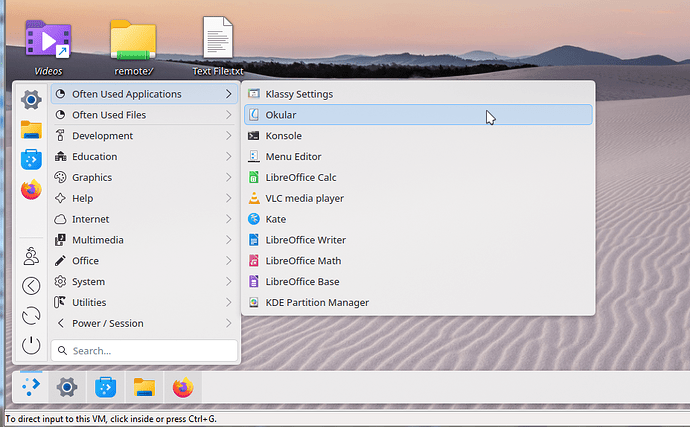
Task: Open System Settings gear in menu sidebar
Action: 31,100
